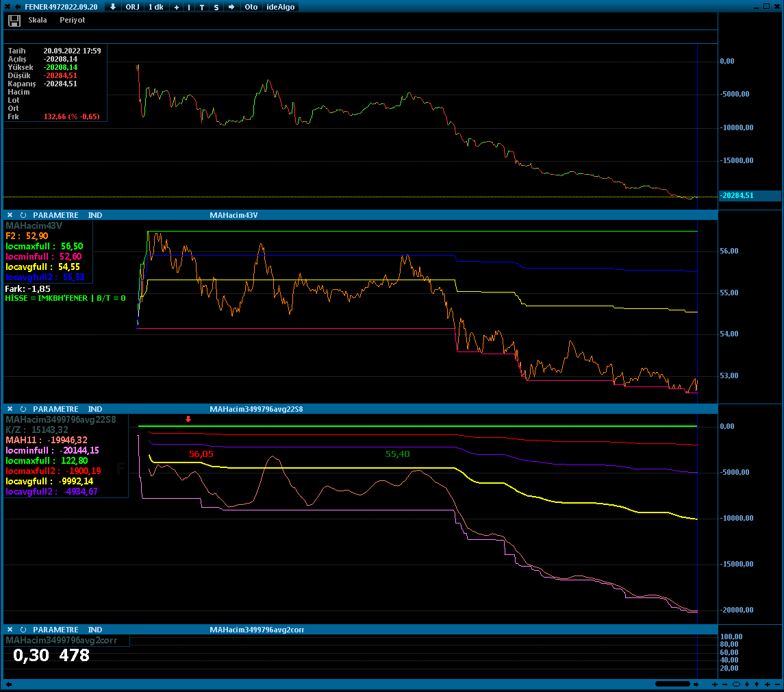The image size is (784, 692).
Task: Click the red 56,05 chart annotation
Action: (x=201, y=454)
